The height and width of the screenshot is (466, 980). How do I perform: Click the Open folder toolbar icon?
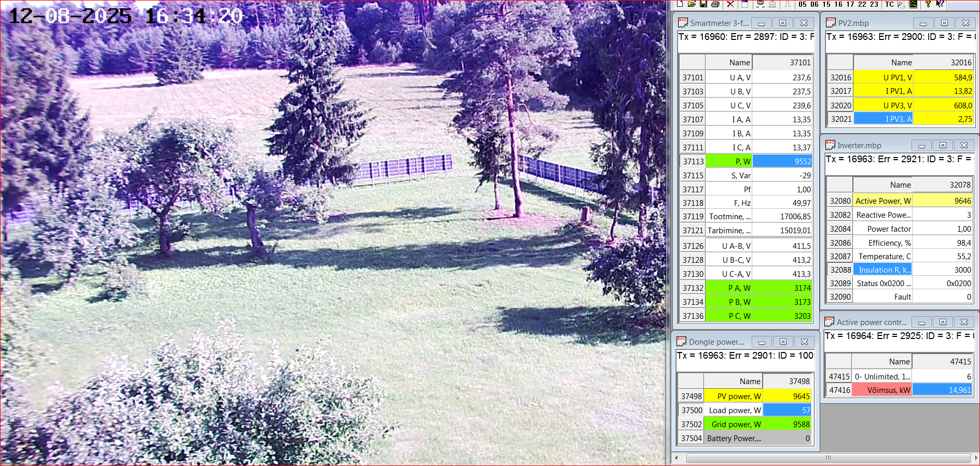click(692, 4)
